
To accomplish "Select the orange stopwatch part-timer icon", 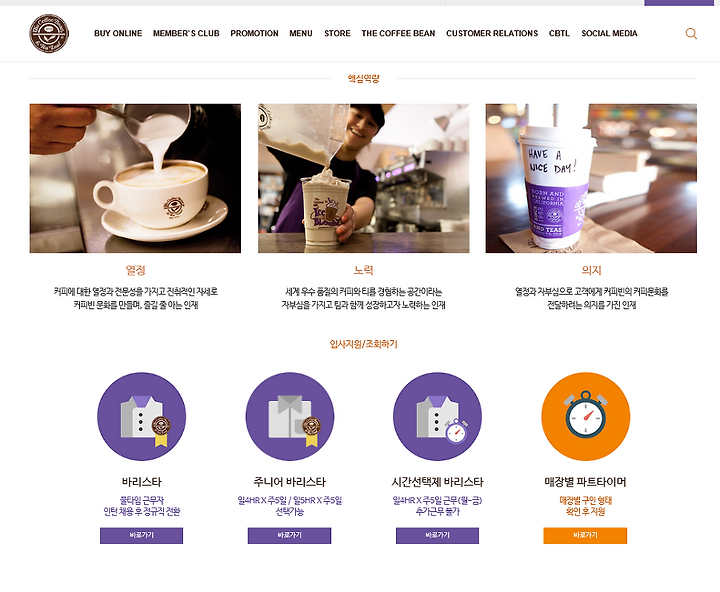I will (x=585, y=417).
